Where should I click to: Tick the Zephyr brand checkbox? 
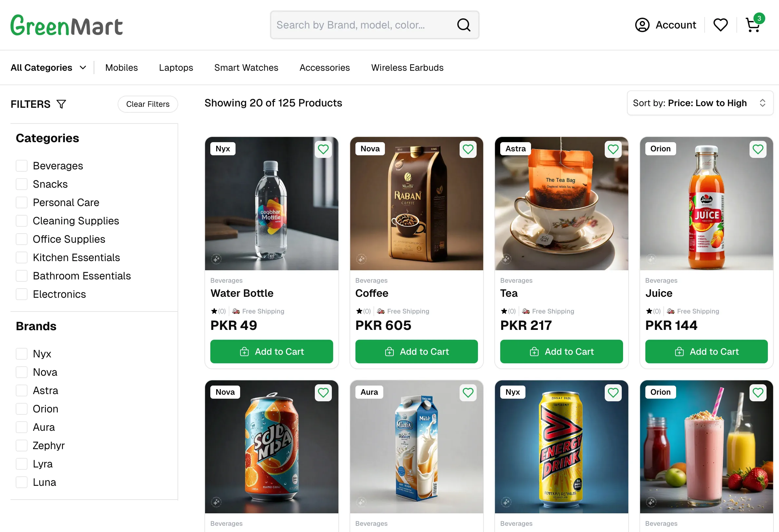coord(22,446)
